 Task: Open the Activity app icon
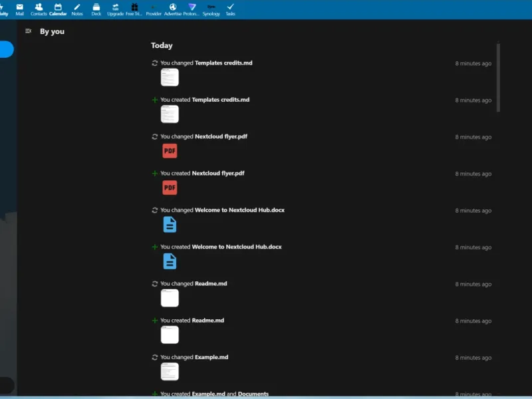tap(4, 9)
